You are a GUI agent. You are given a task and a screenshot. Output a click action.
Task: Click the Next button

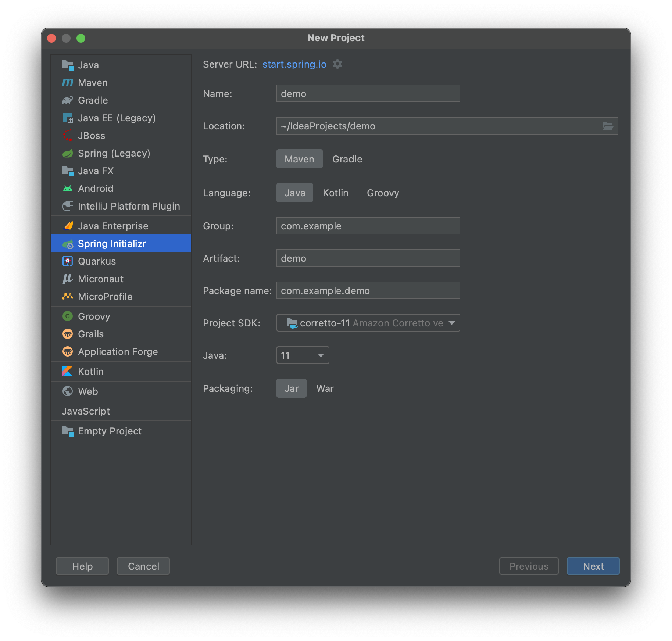coord(593,566)
